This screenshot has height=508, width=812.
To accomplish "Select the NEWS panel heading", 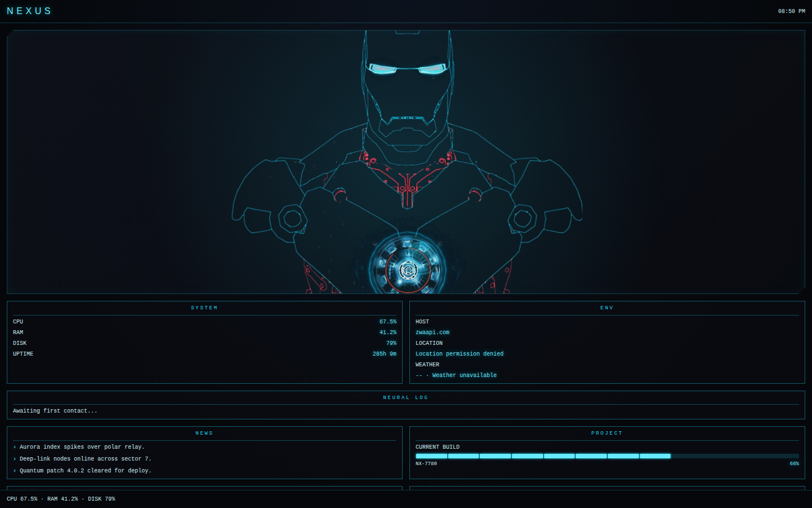I will point(204,433).
